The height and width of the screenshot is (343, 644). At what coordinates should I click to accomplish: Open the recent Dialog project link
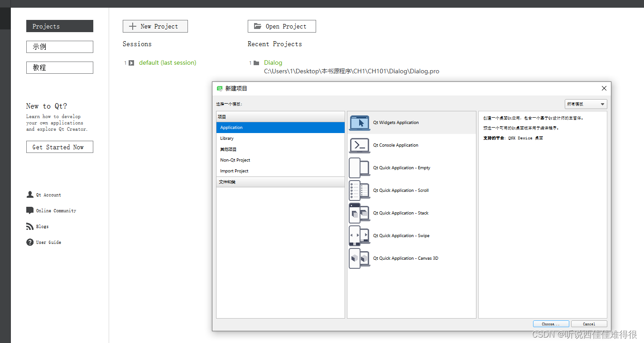tap(273, 63)
